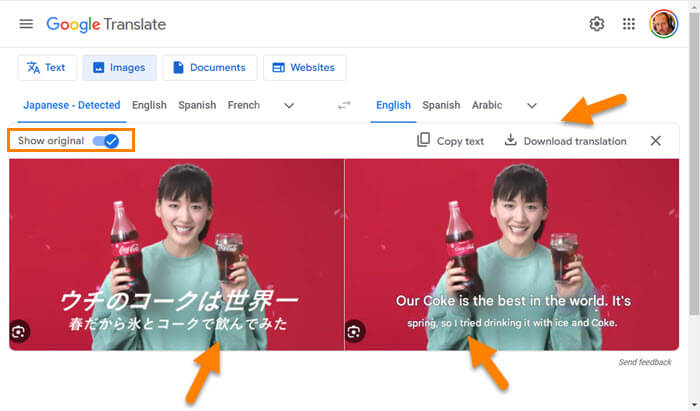Choose Spanish as source language
The image size is (700, 411).
pyautogui.click(x=197, y=105)
